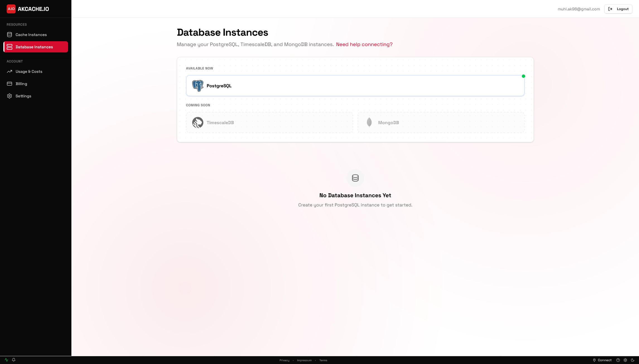Open help via the question mark icon
The width and height of the screenshot is (639, 364).
618,360
